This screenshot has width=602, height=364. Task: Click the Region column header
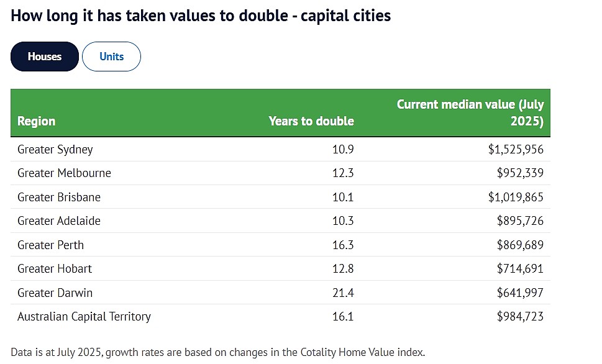pos(37,121)
